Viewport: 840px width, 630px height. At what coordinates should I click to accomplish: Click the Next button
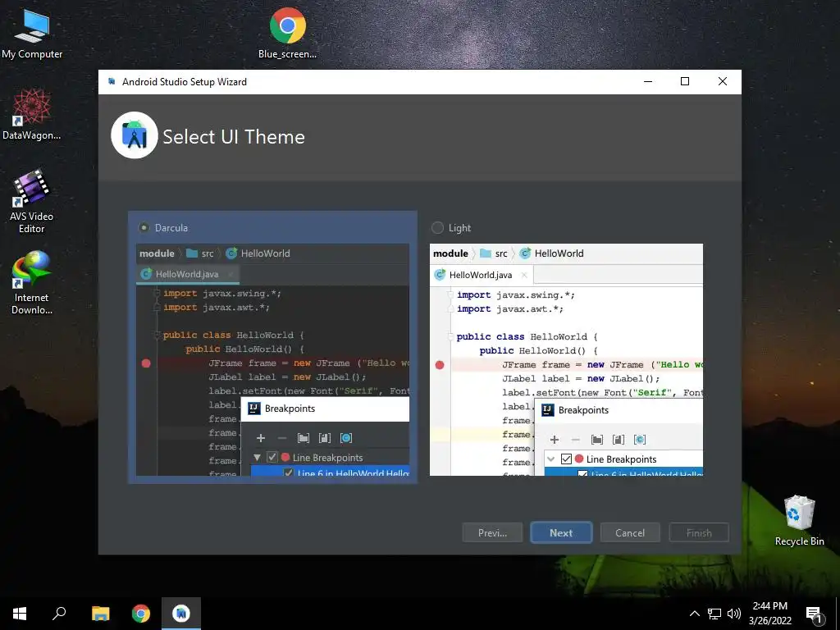pyautogui.click(x=561, y=532)
